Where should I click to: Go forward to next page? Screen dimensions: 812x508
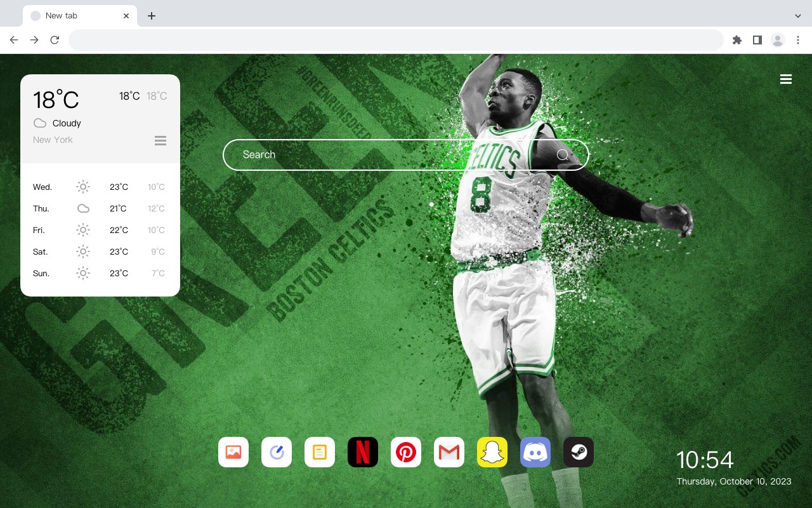pyautogui.click(x=34, y=40)
